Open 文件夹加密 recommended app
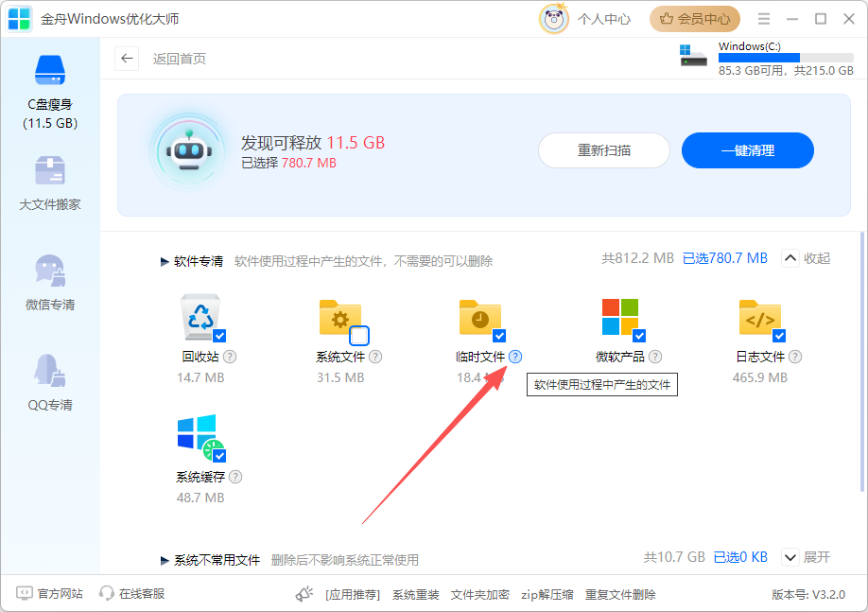The height and width of the screenshot is (612, 868). [x=480, y=595]
